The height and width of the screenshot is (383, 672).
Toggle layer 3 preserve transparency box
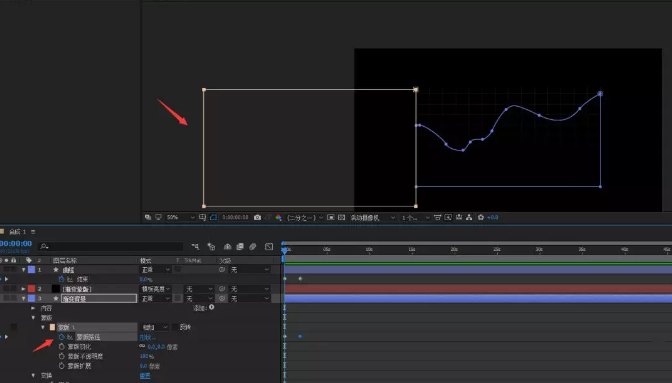(x=177, y=299)
